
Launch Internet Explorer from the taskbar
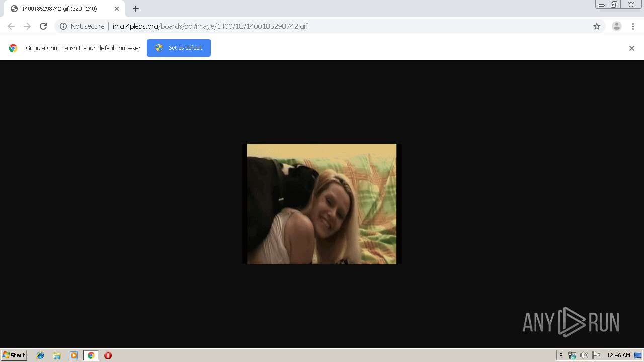pyautogui.click(x=40, y=355)
